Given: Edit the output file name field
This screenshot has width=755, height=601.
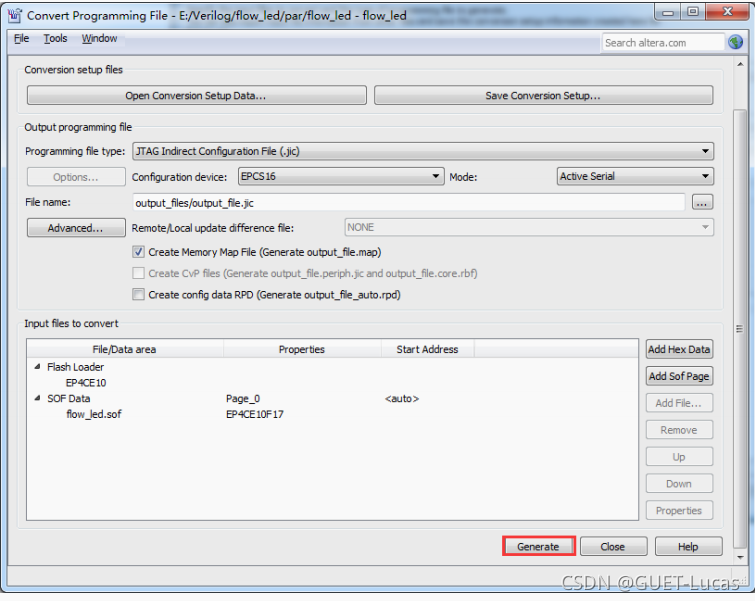Looking at the screenshot, I should [x=408, y=203].
